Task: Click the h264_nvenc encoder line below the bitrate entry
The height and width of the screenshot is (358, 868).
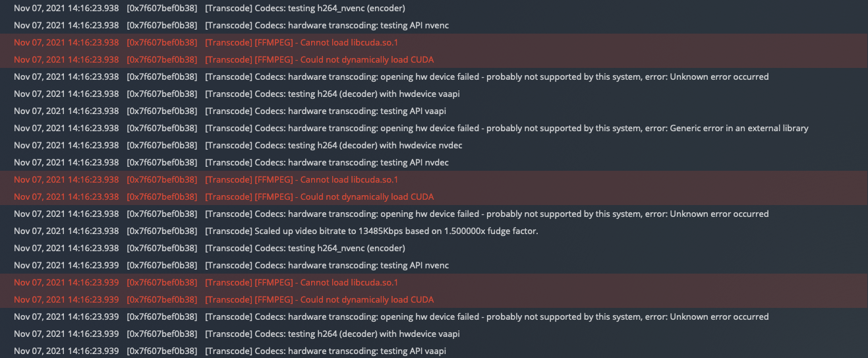Action: click(434, 248)
